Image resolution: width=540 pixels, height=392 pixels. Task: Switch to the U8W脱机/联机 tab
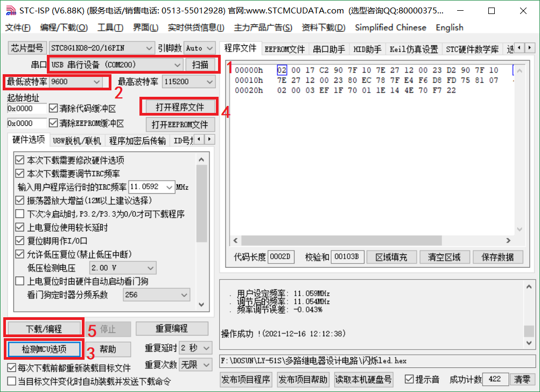click(77, 141)
